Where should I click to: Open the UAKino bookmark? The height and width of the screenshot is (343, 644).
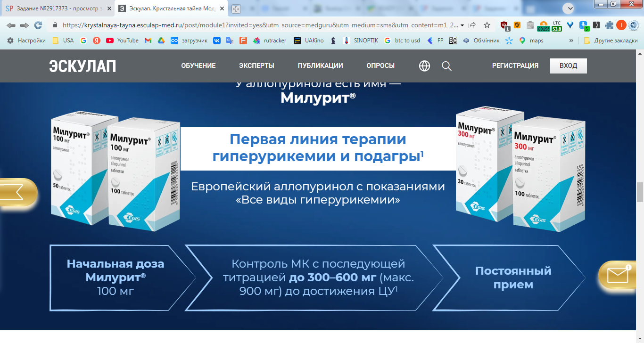coord(309,41)
